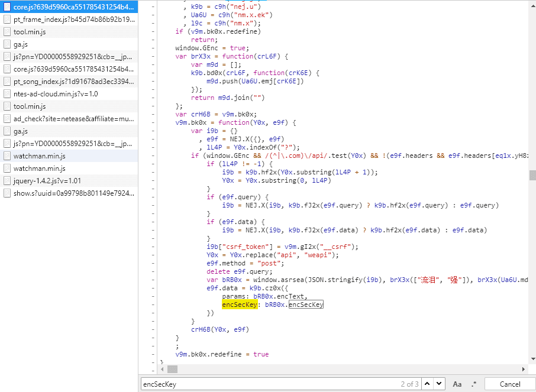Click gutter beside 'delete e9f.query;' line

[x=153, y=271]
